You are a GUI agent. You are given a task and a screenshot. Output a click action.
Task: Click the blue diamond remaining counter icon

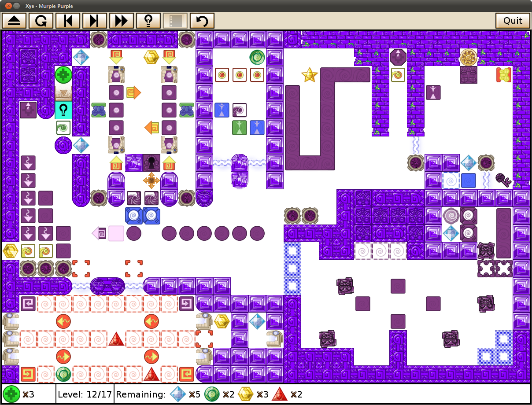(178, 394)
